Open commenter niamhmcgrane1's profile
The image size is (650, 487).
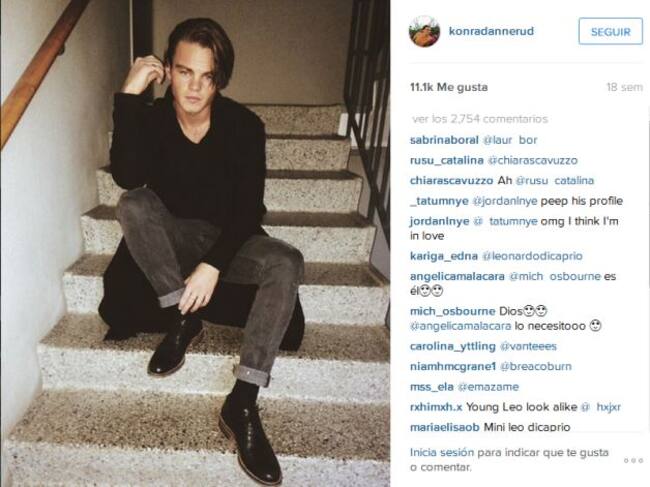point(453,367)
